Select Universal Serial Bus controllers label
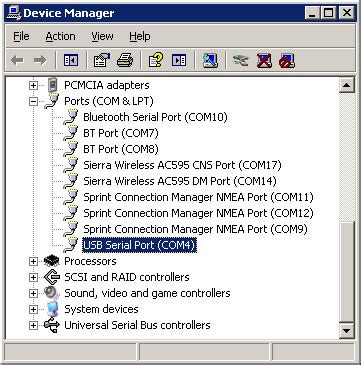The height and width of the screenshot is (365, 361). click(x=137, y=325)
